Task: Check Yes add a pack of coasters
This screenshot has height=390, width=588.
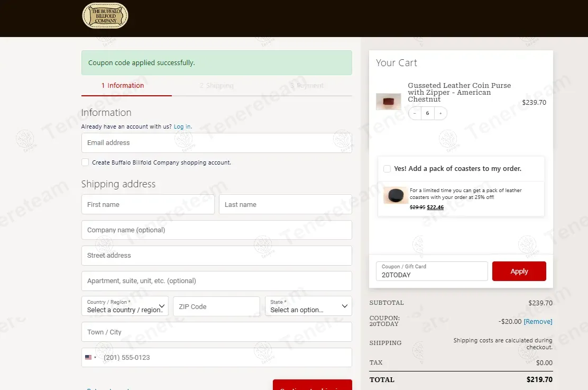Action: (387, 169)
